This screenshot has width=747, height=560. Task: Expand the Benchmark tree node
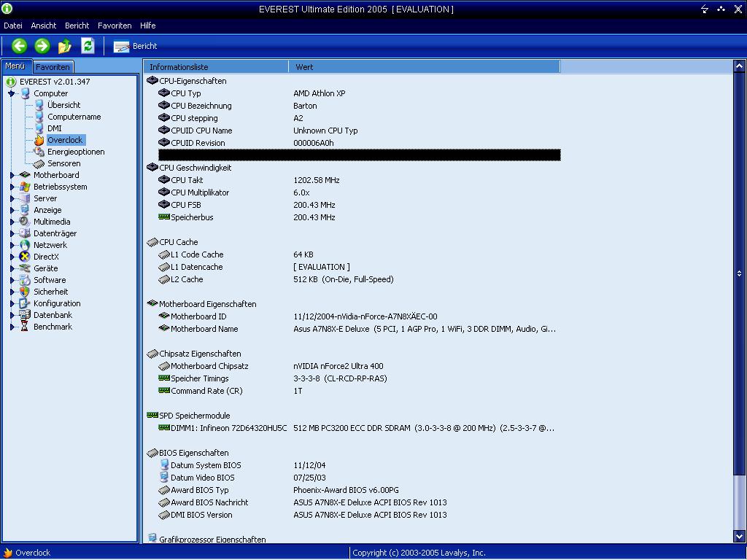point(12,327)
